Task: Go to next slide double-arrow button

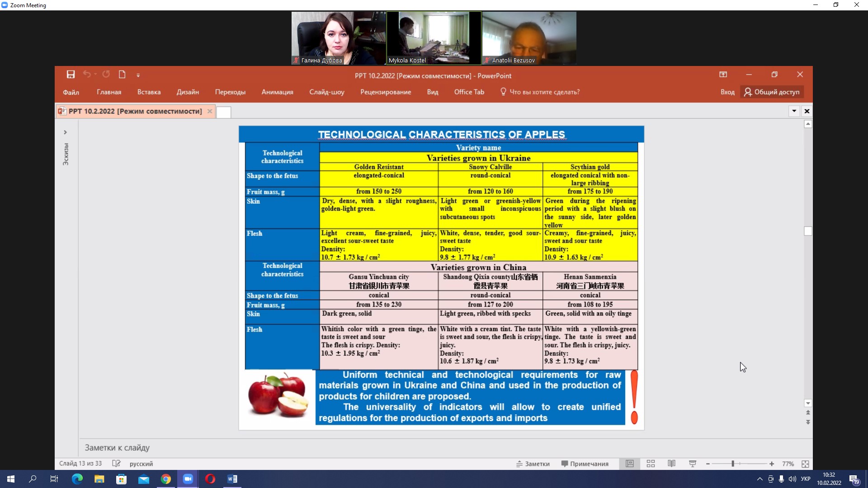Action: 808,422
